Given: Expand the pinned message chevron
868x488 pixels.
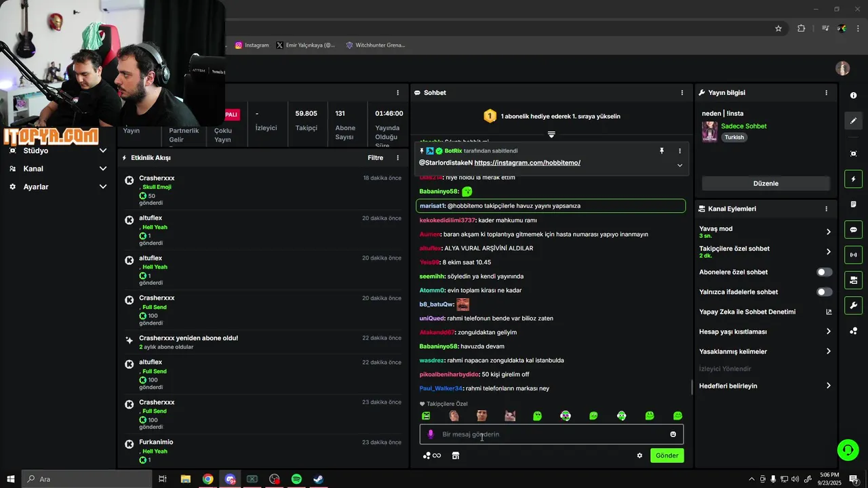Looking at the screenshot, I should 679,165.
